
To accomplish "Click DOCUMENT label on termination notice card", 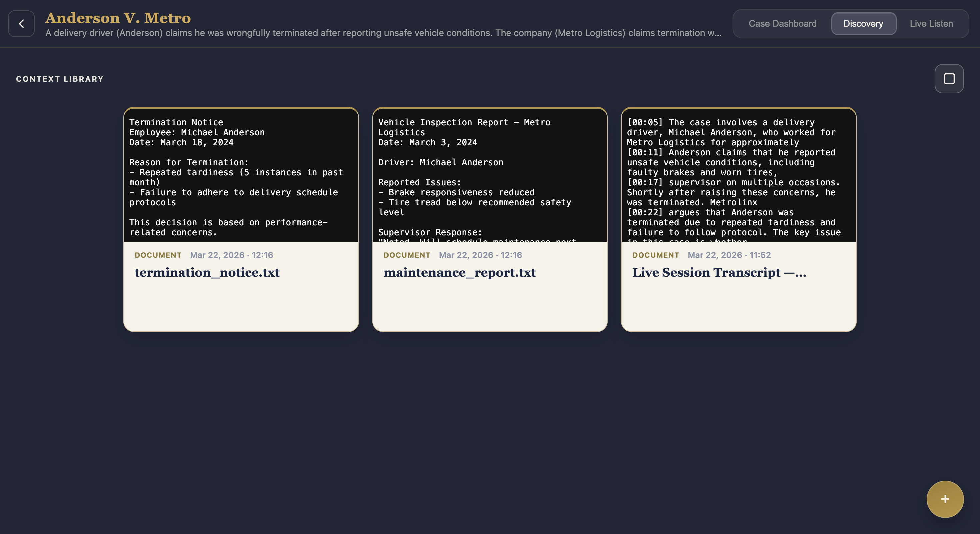I will coord(158,255).
